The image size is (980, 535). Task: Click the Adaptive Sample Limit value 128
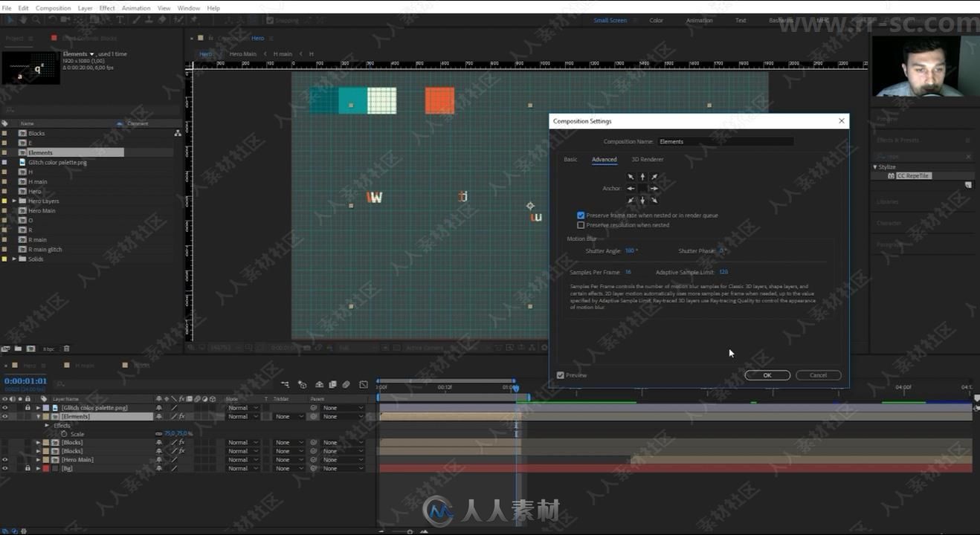(723, 273)
